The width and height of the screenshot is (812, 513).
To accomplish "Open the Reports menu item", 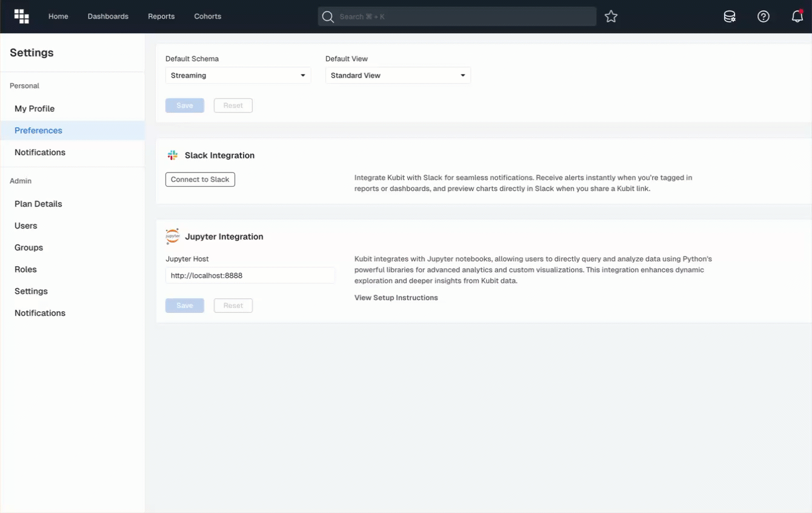I will click(161, 16).
